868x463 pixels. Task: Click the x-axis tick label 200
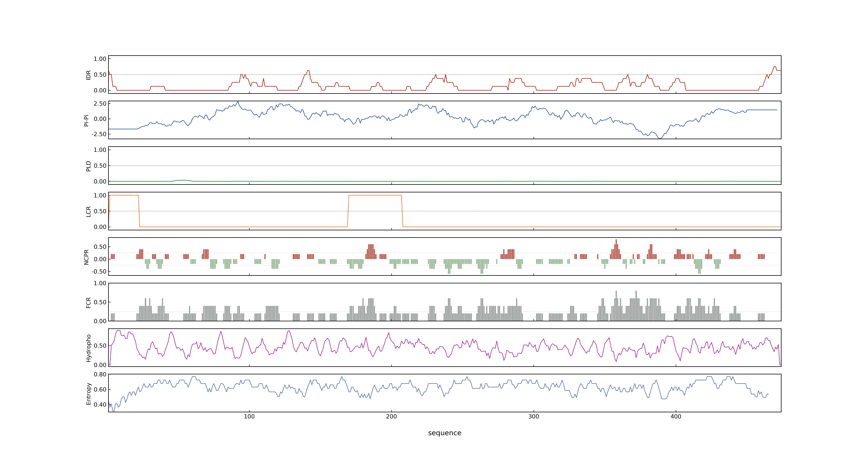391,416
